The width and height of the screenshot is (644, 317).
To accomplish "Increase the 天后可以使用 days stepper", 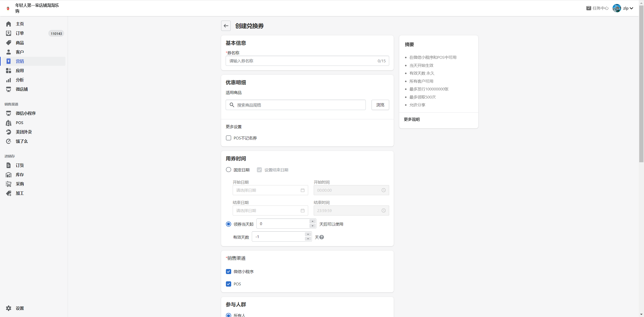I will 312,221.
